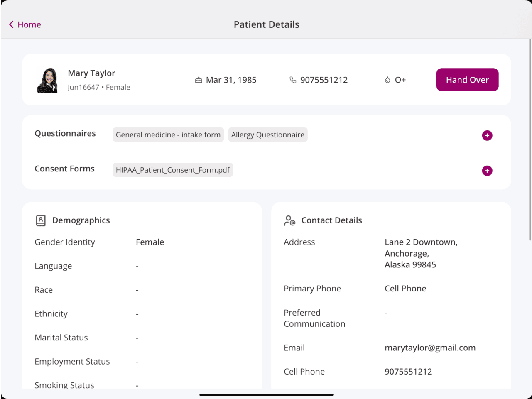Open HIPAA_Patient_Consent_Form.pdf

pos(172,170)
